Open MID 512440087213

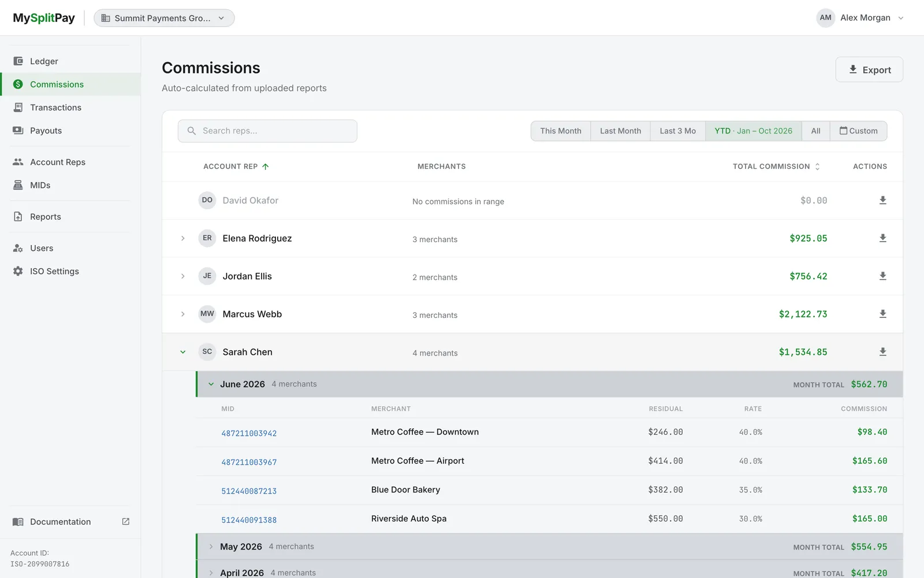click(x=249, y=491)
